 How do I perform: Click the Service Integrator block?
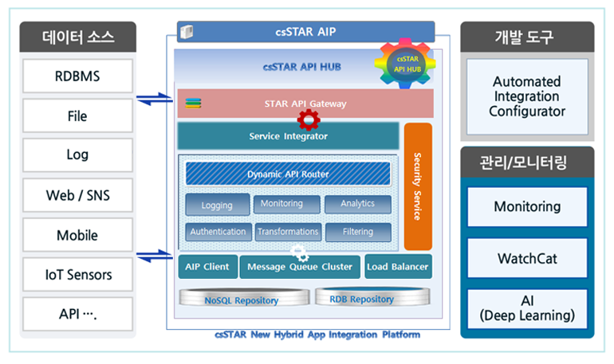(x=288, y=136)
